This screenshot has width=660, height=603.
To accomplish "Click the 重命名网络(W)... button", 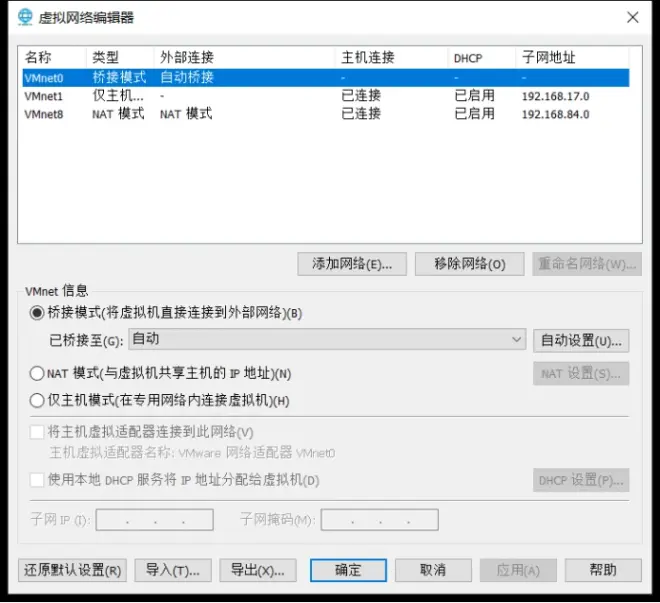I will 587,264.
